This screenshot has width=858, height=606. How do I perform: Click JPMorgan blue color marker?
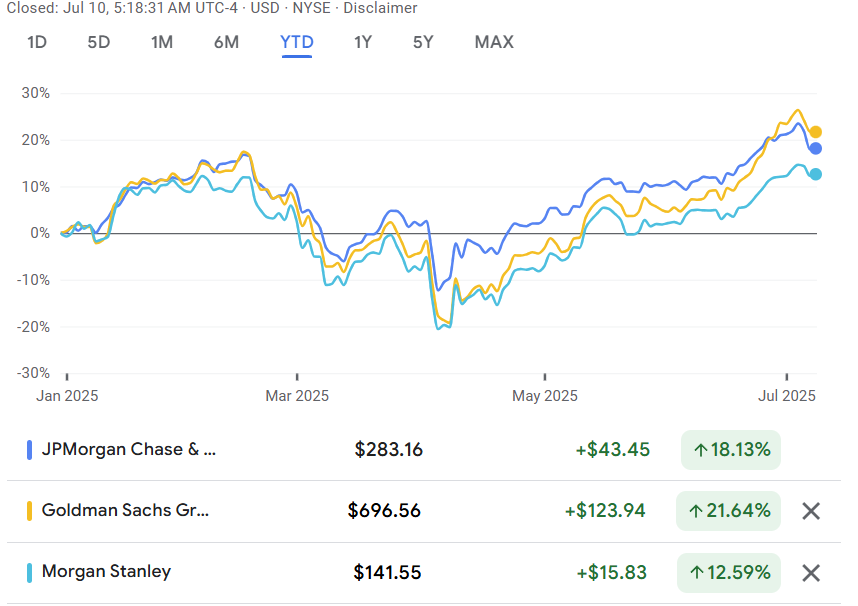point(29,450)
